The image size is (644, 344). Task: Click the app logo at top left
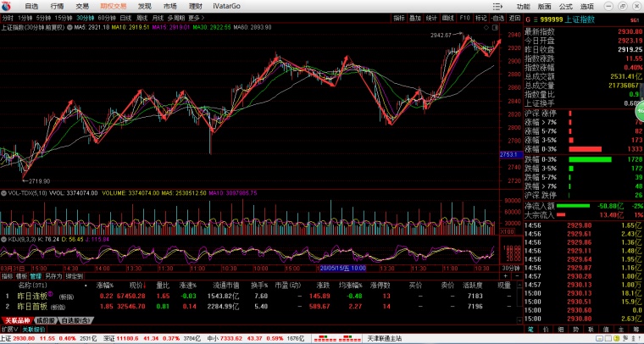click(x=7, y=6)
